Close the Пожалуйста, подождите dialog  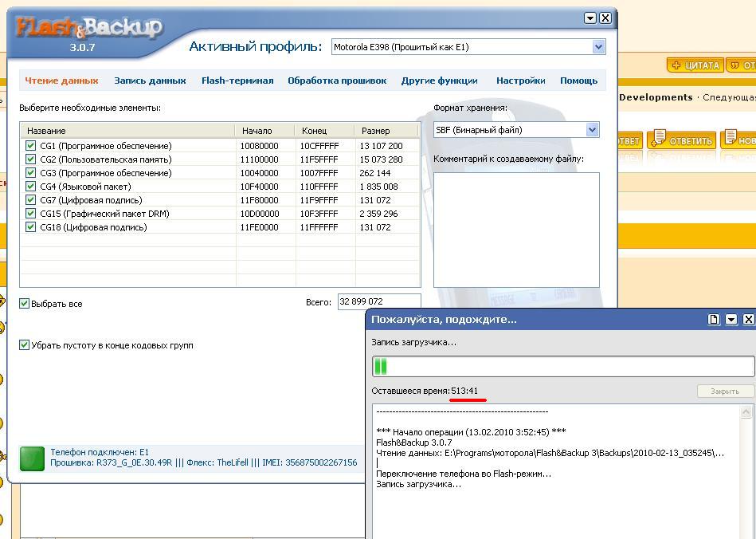[x=748, y=320]
